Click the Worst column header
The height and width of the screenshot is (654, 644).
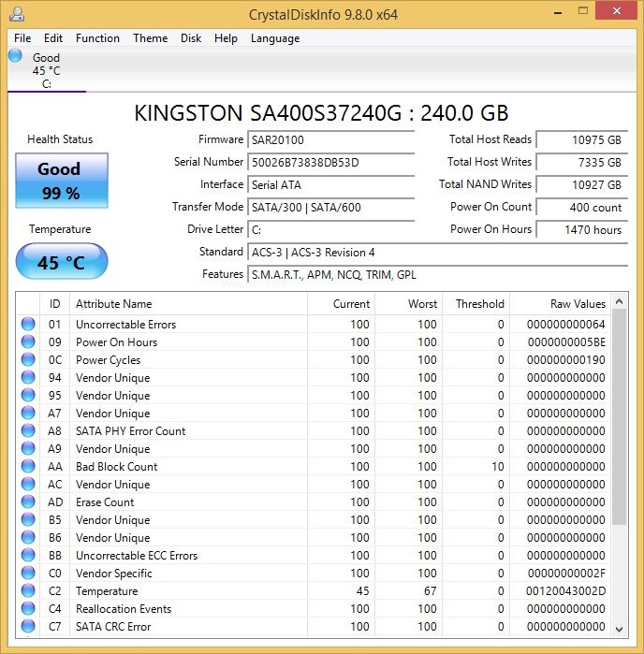coord(409,304)
